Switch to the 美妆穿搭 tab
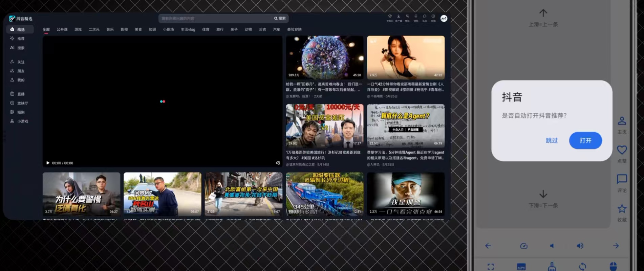This screenshot has height=271, width=644. [x=294, y=29]
